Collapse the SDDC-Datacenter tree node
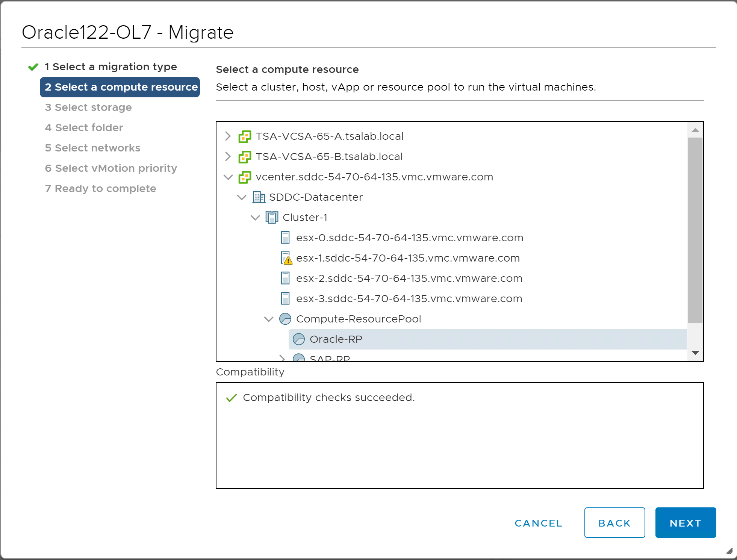The width and height of the screenshot is (737, 560). coord(242,197)
